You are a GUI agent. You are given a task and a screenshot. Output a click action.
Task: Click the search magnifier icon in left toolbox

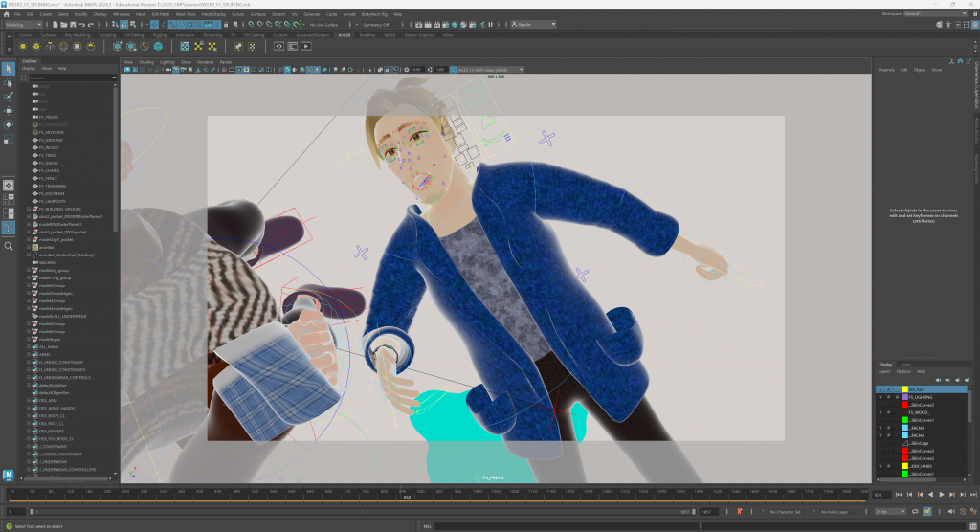click(8, 246)
